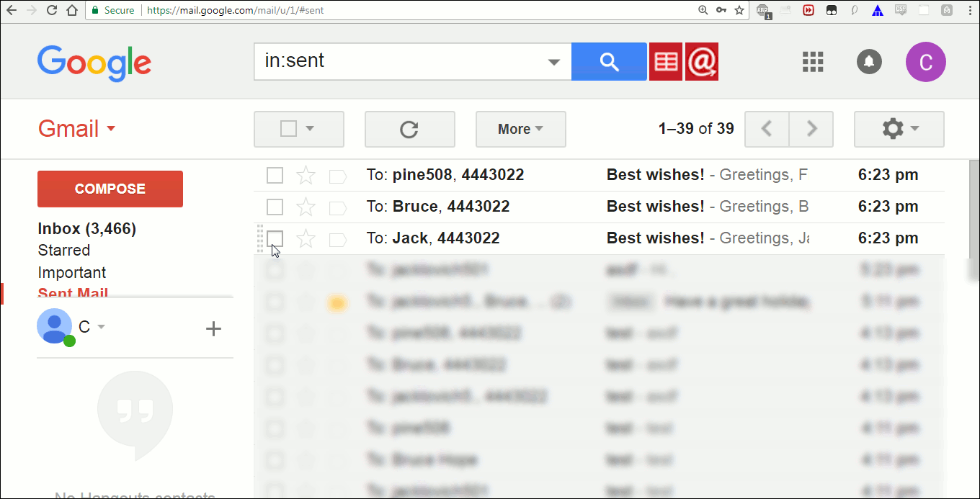Screen dimensions: 980x499
Task: Switch to the Sent Mail folder
Action: [x=72, y=294]
